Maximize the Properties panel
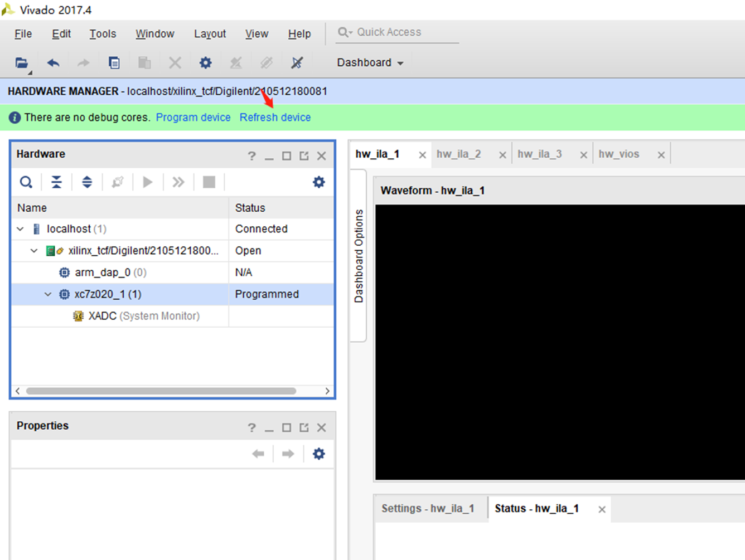 (287, 428)
